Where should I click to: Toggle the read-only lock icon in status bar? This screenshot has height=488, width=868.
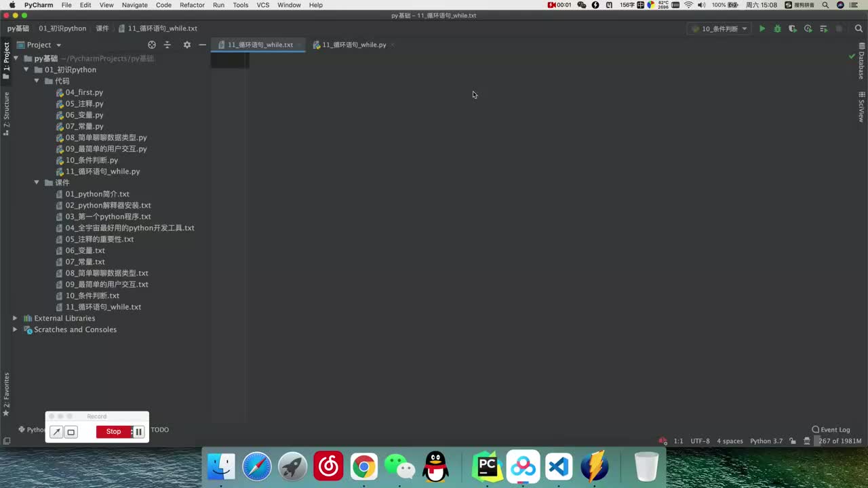click(793, 441)
